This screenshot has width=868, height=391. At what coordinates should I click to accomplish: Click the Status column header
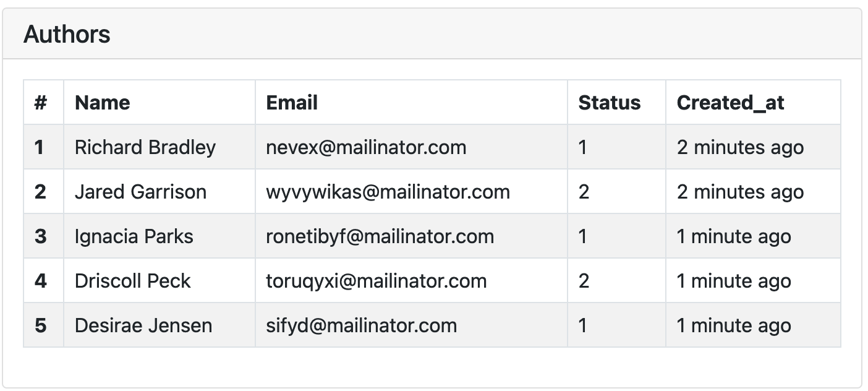click(610, 103)
